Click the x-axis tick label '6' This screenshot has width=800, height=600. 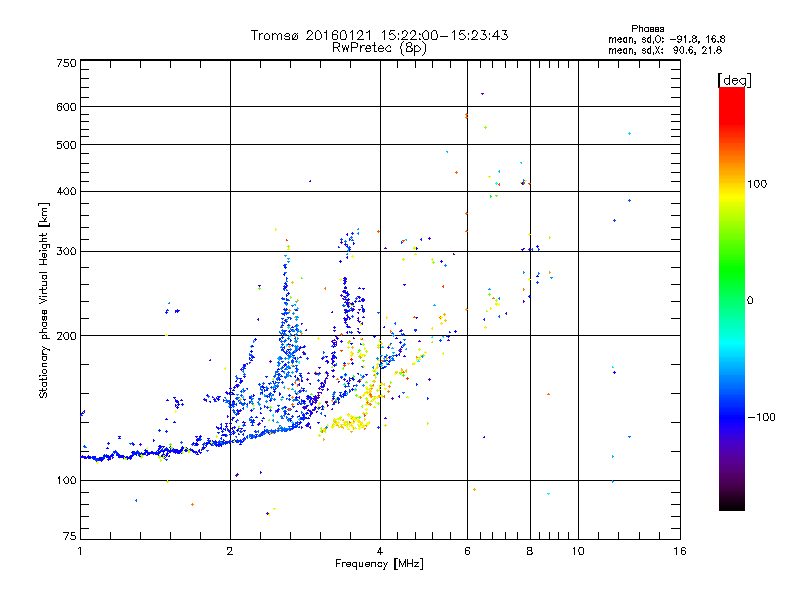point(467,551)
